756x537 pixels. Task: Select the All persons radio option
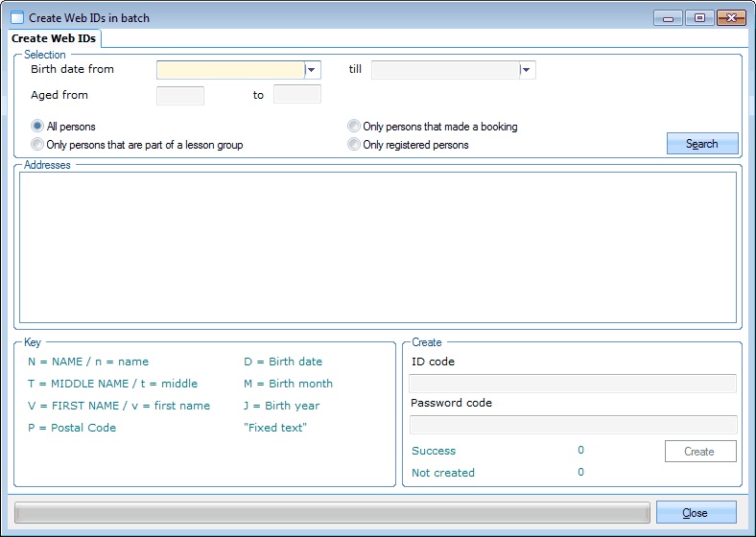pyautogui.click(x=37, y=127)
